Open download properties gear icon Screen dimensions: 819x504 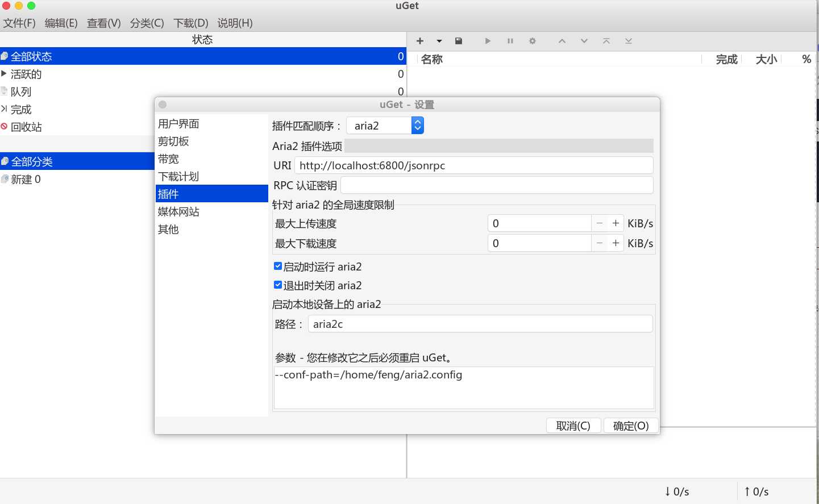pos(533,41)
